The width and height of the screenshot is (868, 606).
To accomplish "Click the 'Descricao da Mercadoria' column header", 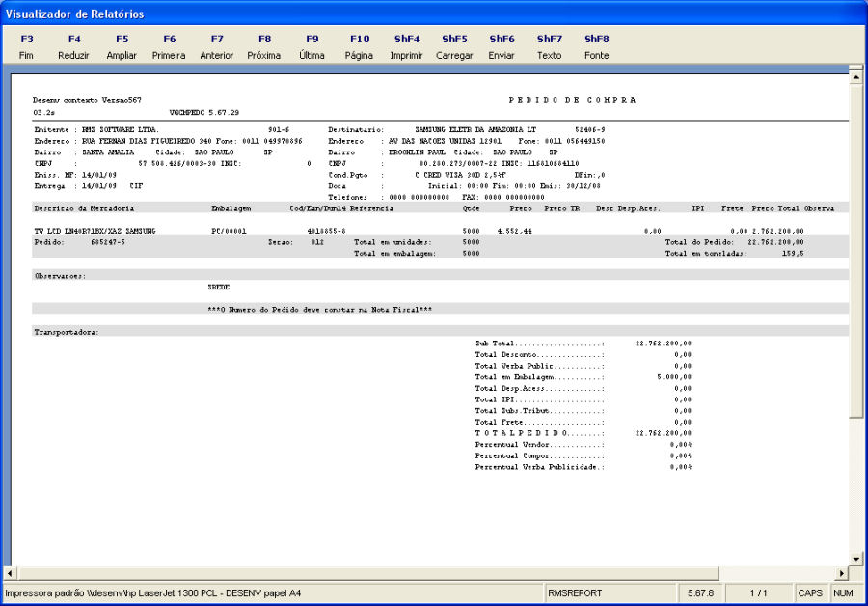I will coord(84,208).
